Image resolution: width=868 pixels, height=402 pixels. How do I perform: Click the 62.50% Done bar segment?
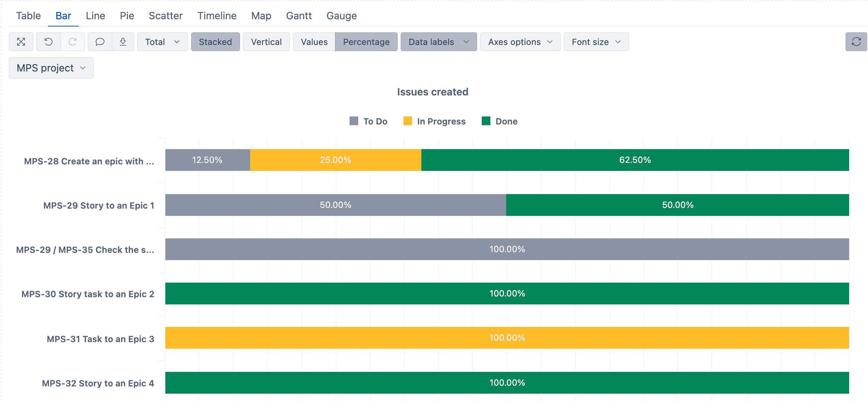point(635,160)
